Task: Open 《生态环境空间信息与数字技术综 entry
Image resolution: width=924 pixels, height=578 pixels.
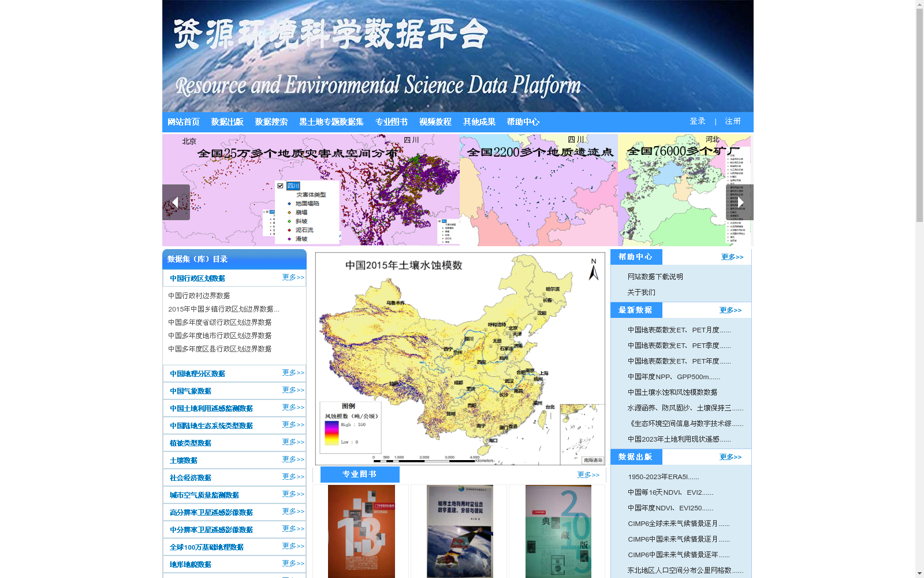Action: pos(685,424)
